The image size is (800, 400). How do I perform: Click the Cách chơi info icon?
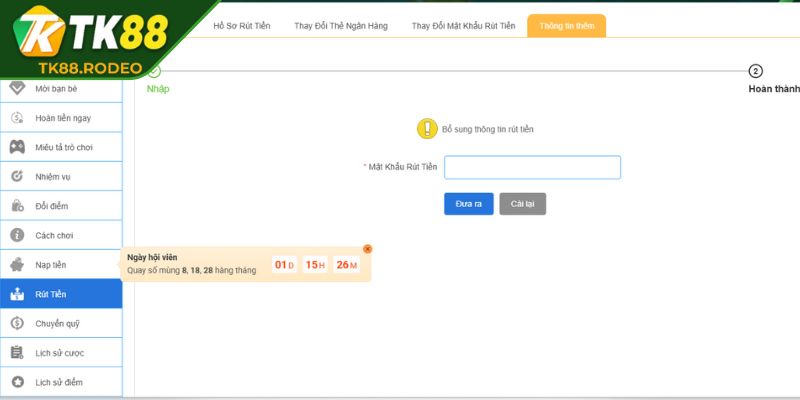coord(17,235)
